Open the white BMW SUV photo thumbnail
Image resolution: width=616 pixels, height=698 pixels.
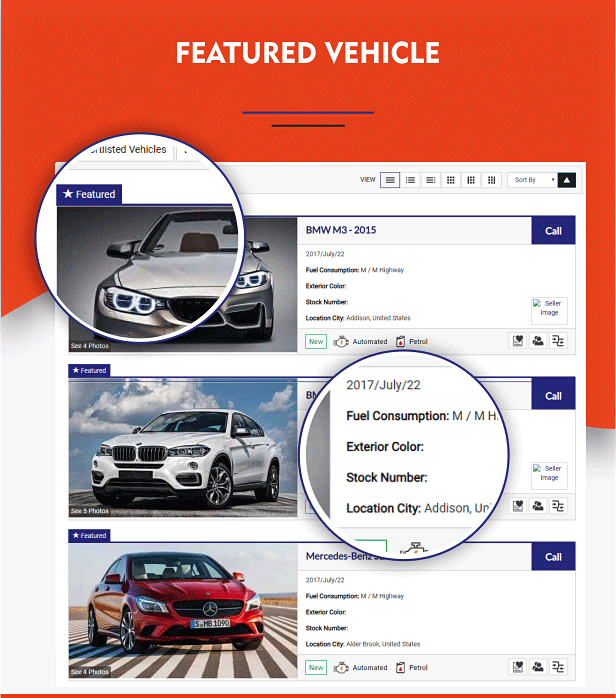tap(182, 448)
